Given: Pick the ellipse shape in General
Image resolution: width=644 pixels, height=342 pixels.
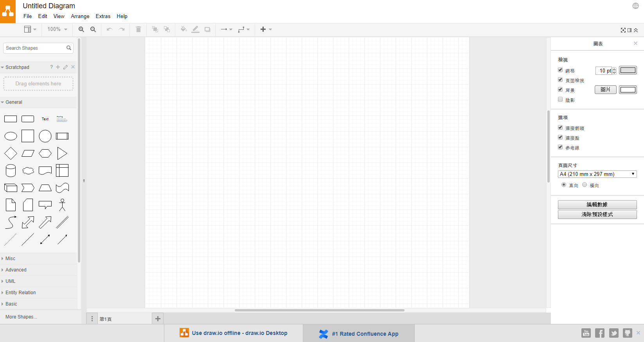Looking at the screenshot, I should click(11, 136).
